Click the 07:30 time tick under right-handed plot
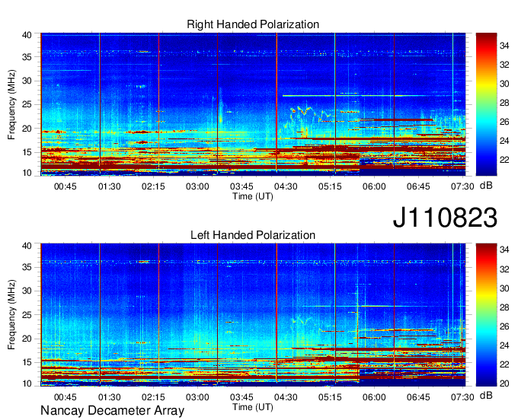 click(x=462, y=186)
